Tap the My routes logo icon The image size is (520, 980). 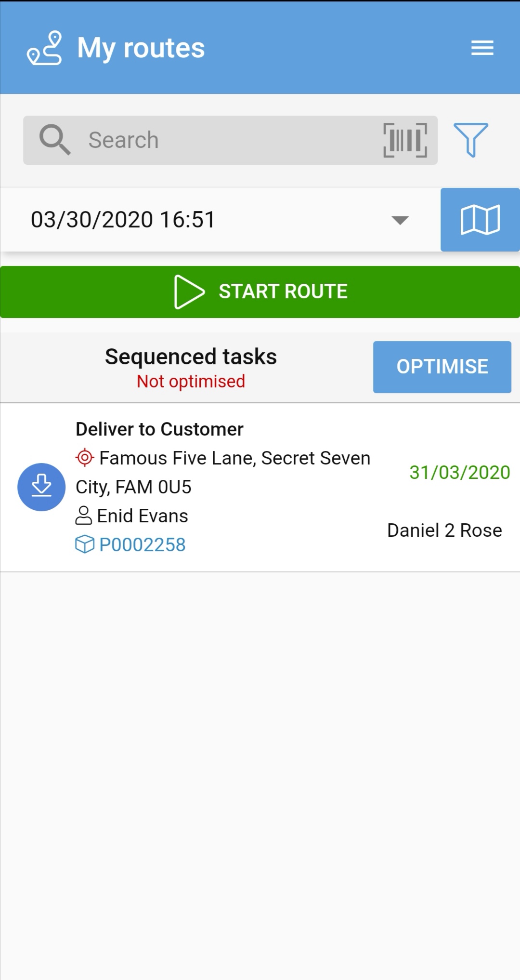pyautogui.click(x=44, y=48)
